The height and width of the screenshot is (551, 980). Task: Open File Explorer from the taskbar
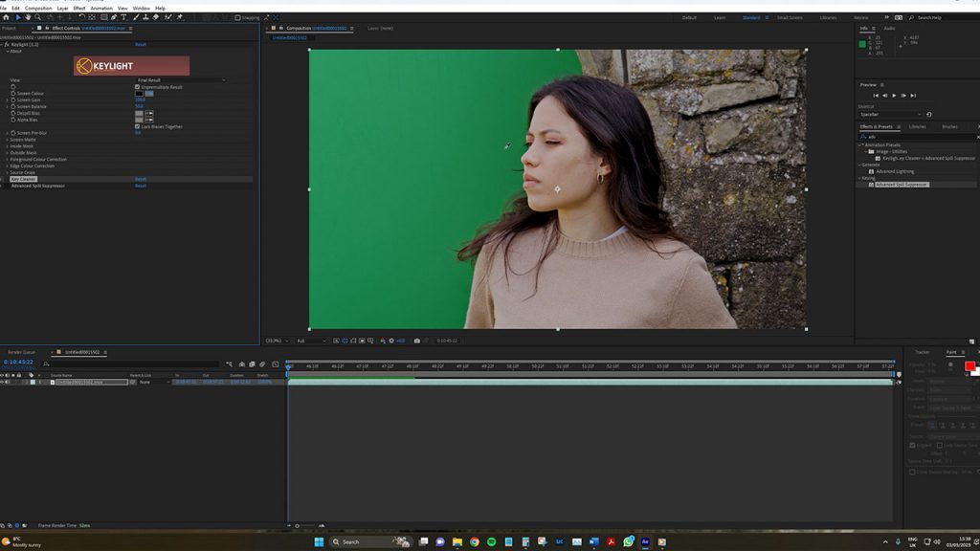click(457, 541)
